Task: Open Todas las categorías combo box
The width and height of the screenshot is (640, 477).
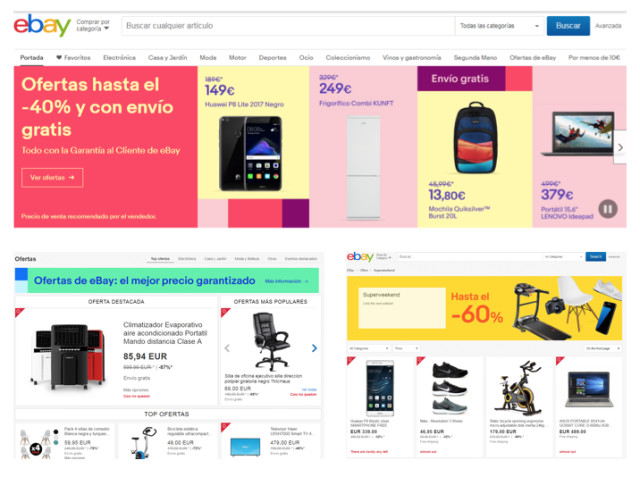Action: point(500,26)
